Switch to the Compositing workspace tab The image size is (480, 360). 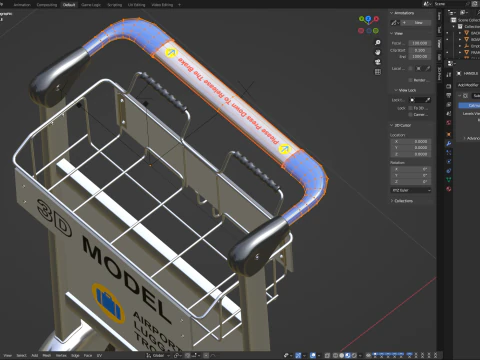point(47,5)
